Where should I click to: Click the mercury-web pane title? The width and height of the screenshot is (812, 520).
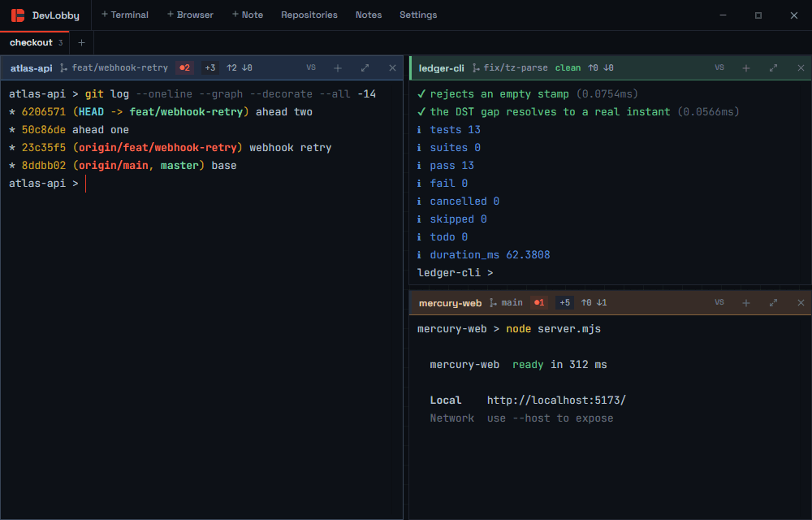point(450,303)
